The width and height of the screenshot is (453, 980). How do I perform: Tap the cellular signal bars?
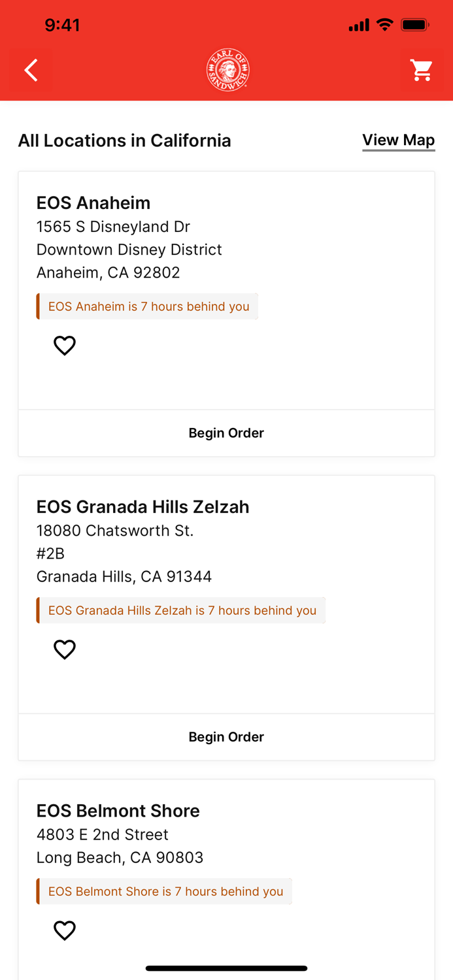click(x=358, y=25)
